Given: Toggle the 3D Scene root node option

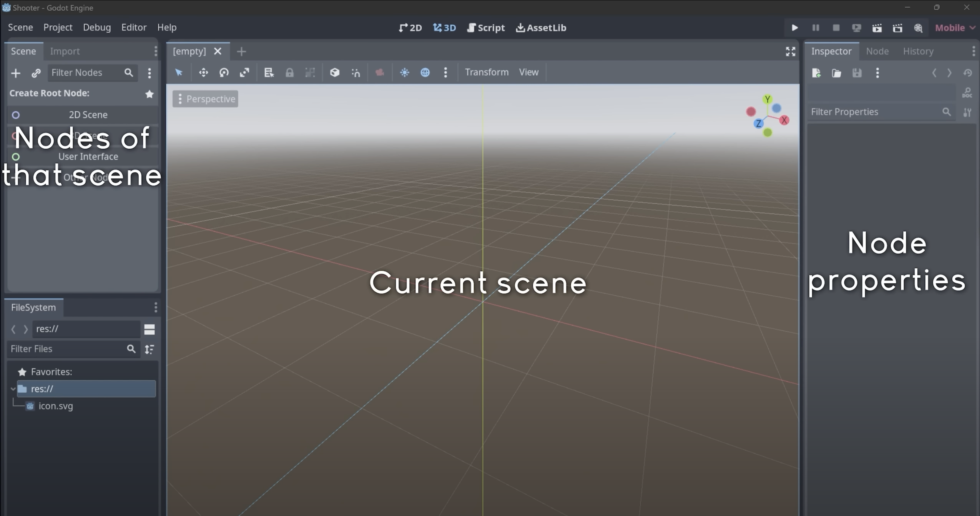Looking at the screenshot, I should (x=82, y=135).
